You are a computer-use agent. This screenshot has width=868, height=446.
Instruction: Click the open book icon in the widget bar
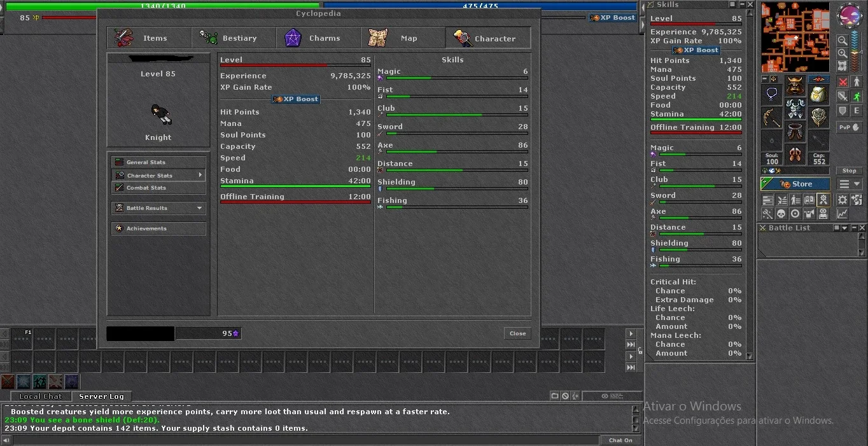click(x=809, y=200)
